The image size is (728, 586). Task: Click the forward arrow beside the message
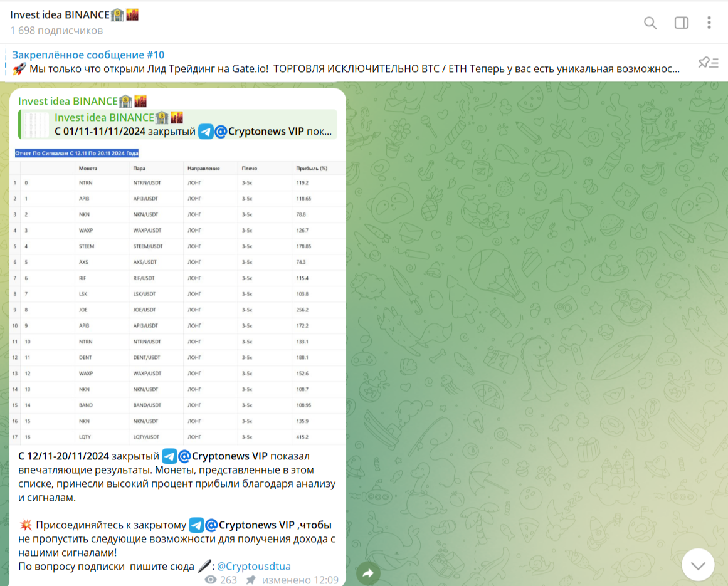[x=368, y=573]
